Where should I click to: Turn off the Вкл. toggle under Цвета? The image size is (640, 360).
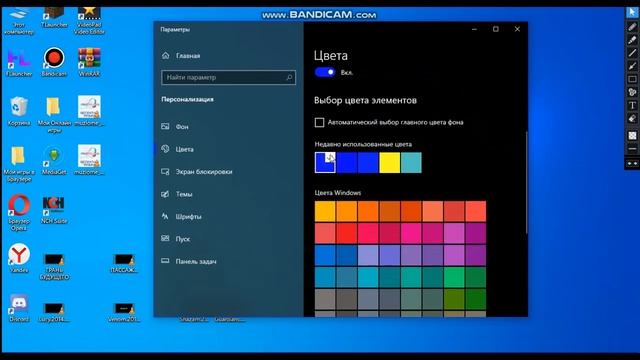[325, 72]
